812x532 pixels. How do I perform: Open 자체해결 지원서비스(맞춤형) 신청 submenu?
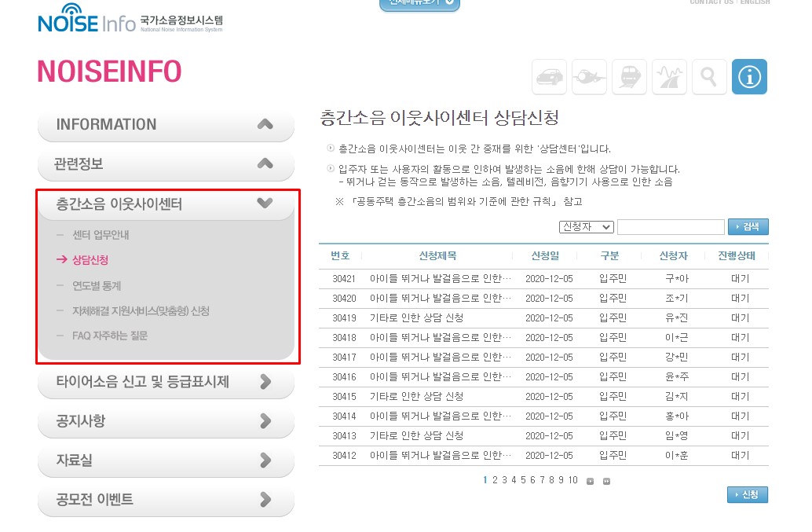(x=141, y=311)
